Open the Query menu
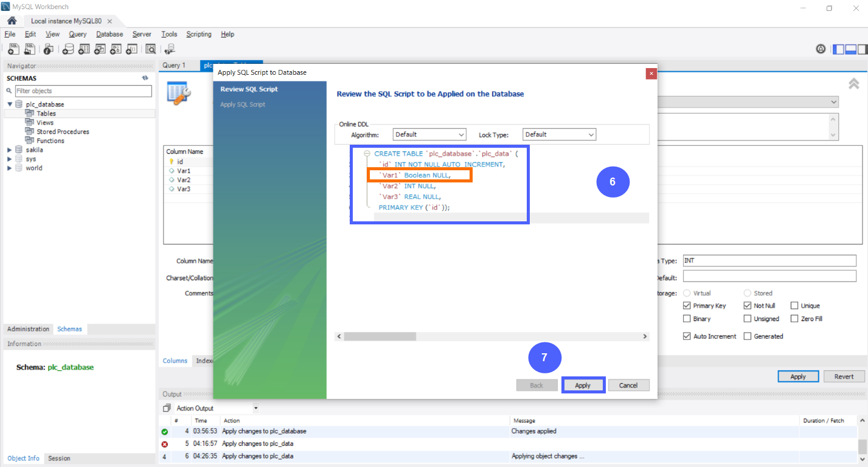 (x=78, y=34)
